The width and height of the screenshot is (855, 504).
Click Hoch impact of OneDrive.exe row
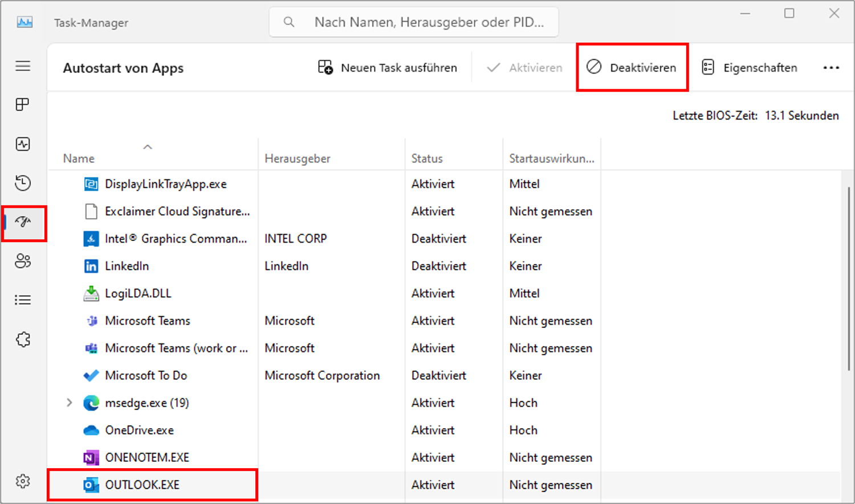pos(523,430)
